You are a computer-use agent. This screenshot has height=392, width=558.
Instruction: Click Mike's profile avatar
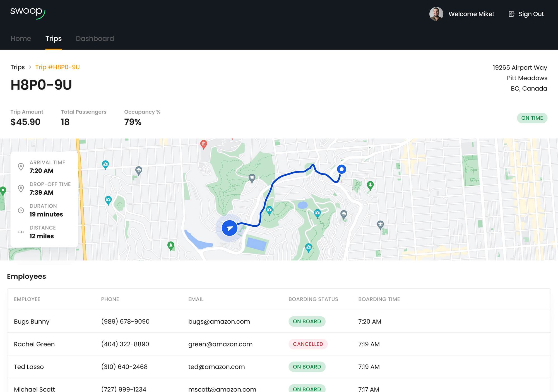pos(436,14)
